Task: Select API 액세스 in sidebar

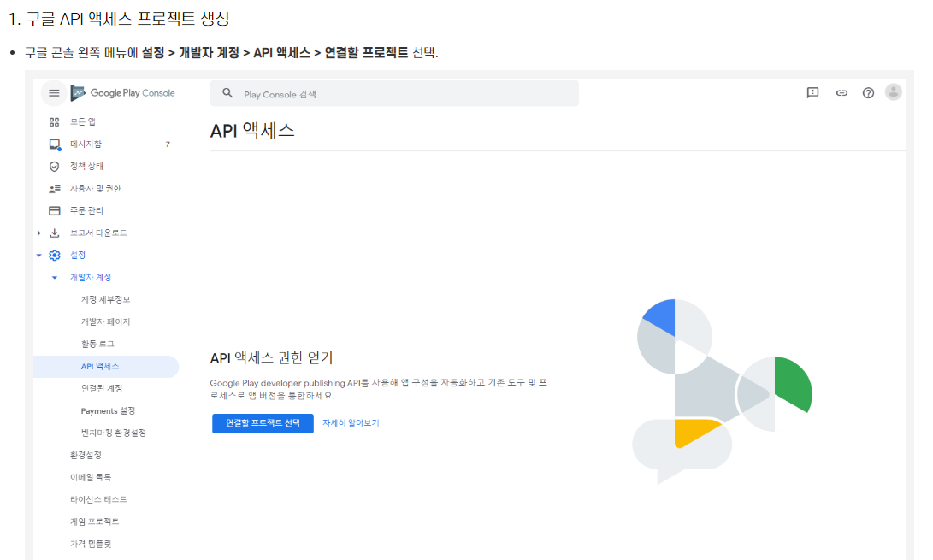Action: pyautogui.click(x=106, y=367)
